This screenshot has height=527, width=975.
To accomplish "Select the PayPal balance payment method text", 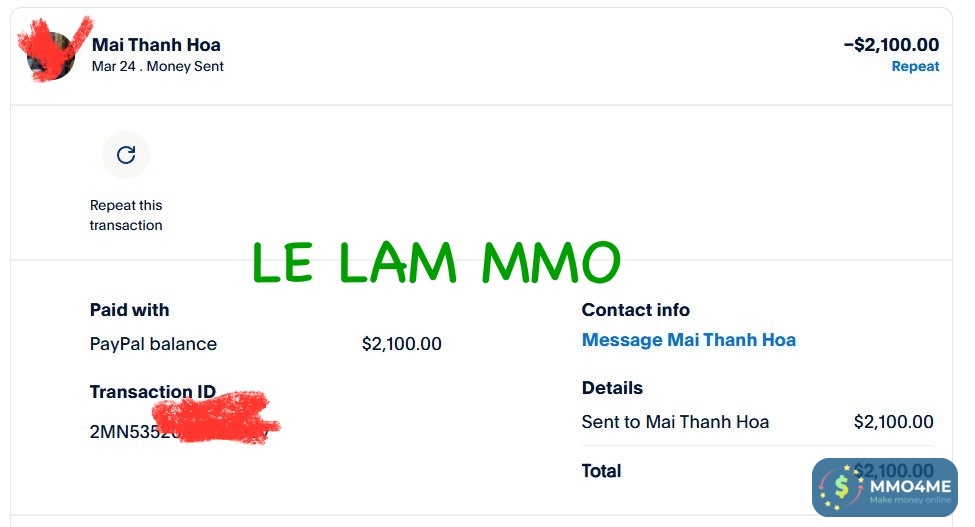I will click(153, 344).
